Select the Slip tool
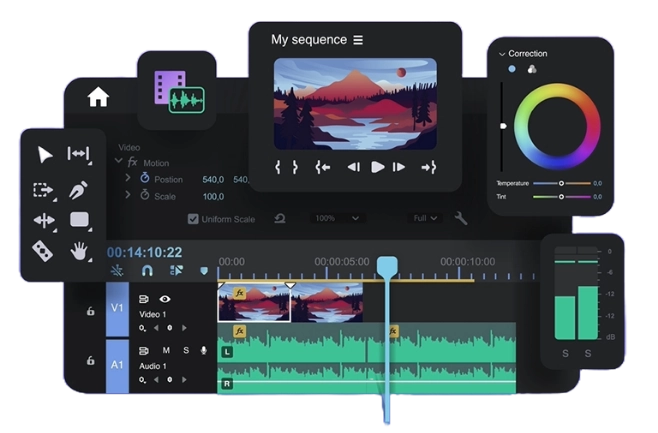The image size is (658, 433). [44, 220]
